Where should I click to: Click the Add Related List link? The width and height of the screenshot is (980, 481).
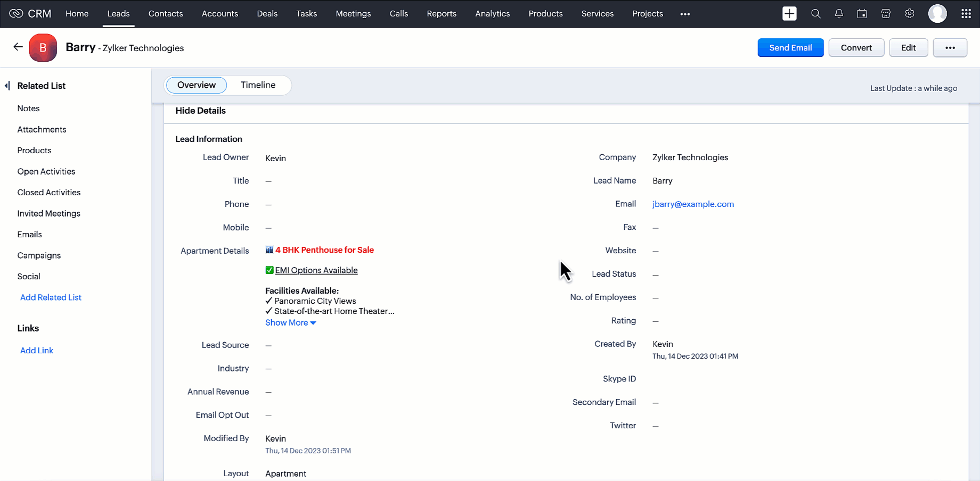pos(51,297)
